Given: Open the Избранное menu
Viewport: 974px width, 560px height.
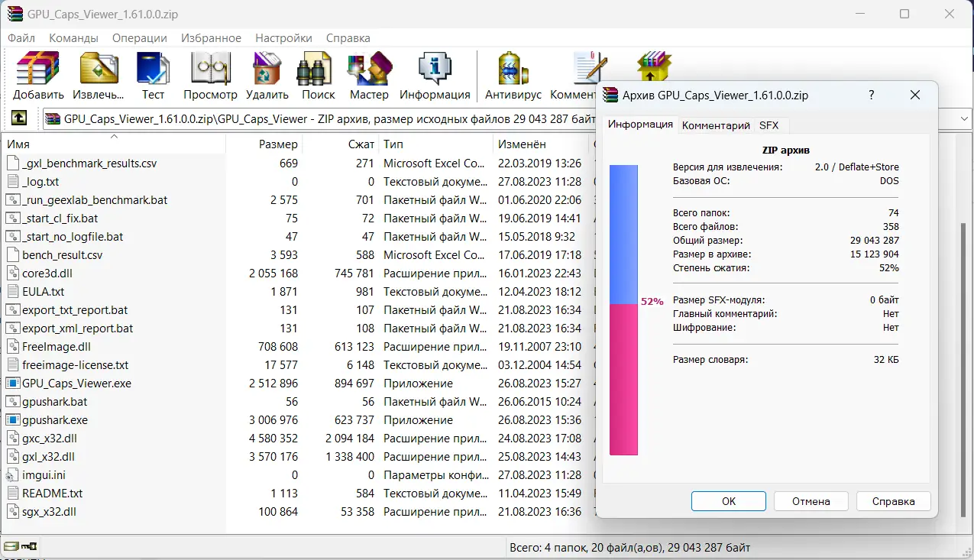Looking at the screenshot, I should point(211,37).
